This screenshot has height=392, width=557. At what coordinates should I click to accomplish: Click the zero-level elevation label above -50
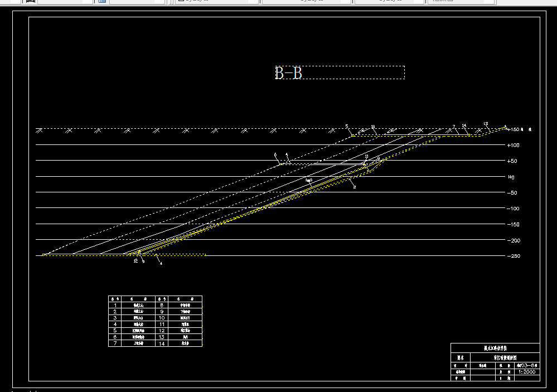[x=511, y=177]
